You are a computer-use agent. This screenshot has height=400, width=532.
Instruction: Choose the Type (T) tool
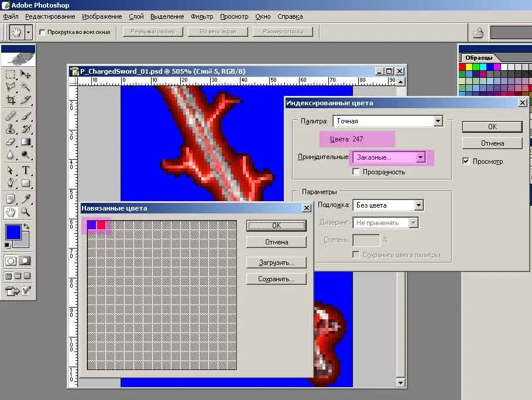point(26,170)
